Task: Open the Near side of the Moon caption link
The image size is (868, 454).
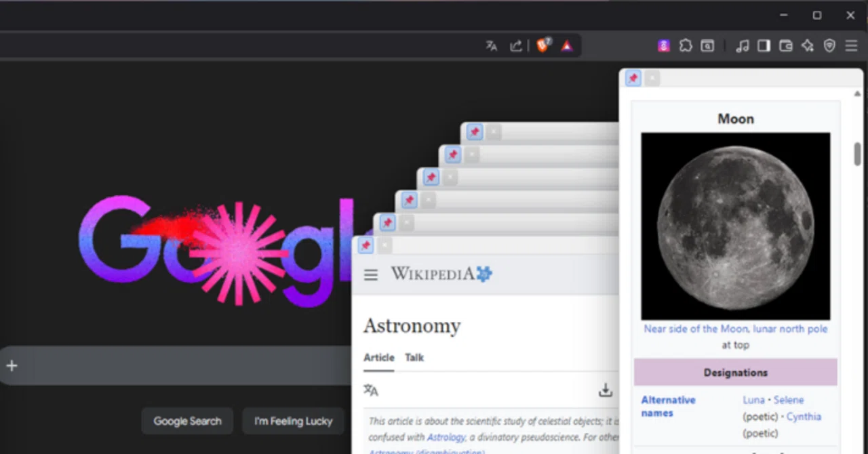Action: tap(736, 329)
